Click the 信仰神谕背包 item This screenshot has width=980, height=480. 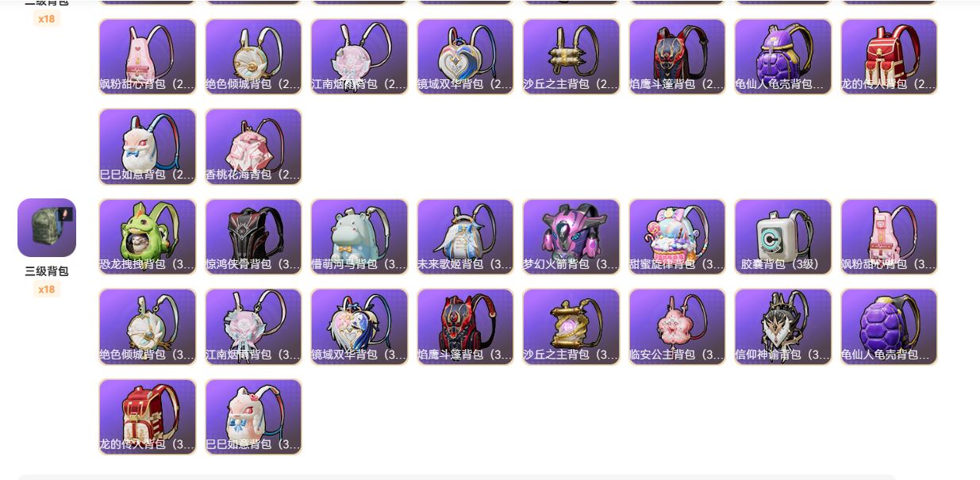(x=783, y=327)
